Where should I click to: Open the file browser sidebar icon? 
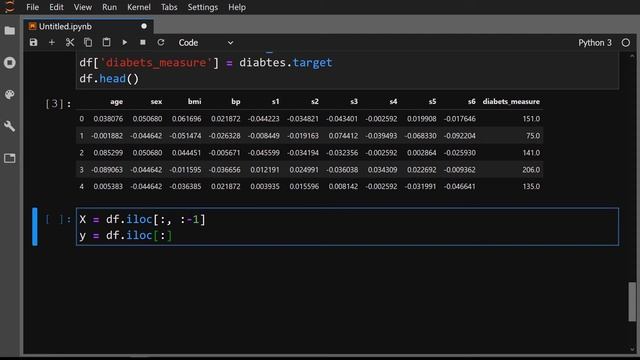(9, 31)
